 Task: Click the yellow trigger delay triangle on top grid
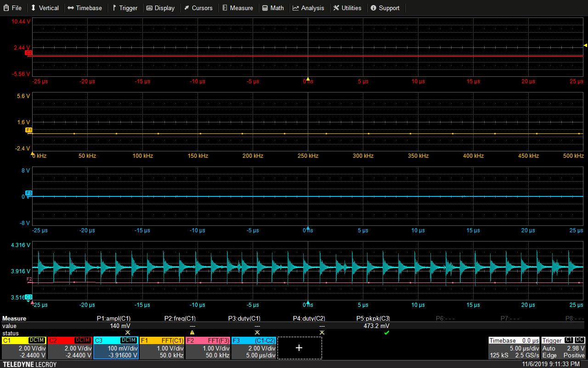coord(308,79)
